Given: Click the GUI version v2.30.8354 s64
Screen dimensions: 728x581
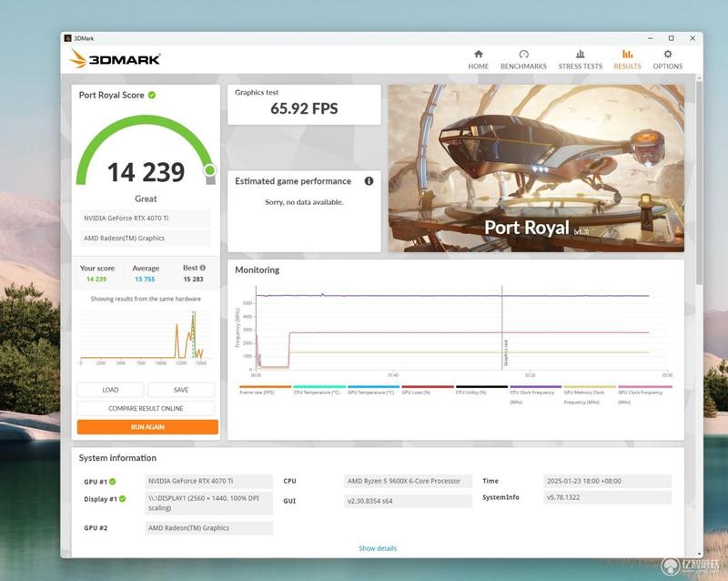Looking at the screenshot, I should (408, 501).
